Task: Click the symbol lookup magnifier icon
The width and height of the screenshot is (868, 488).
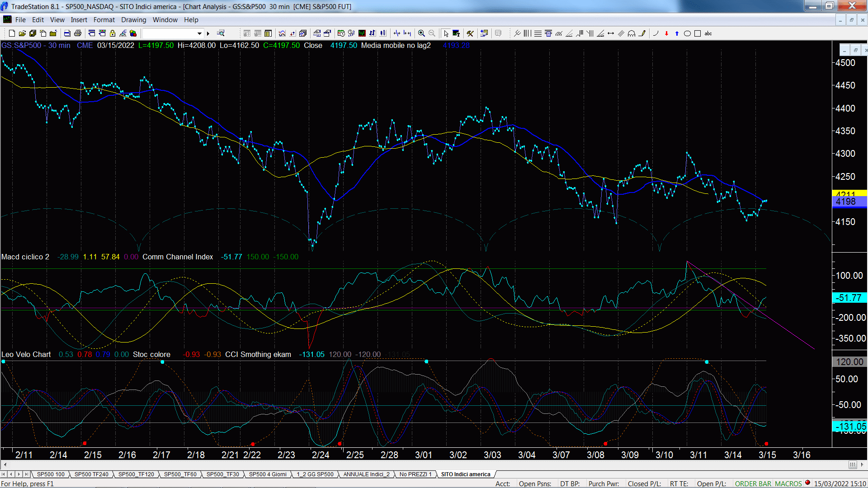Action: pyautogui.click(x=221, y=33)
